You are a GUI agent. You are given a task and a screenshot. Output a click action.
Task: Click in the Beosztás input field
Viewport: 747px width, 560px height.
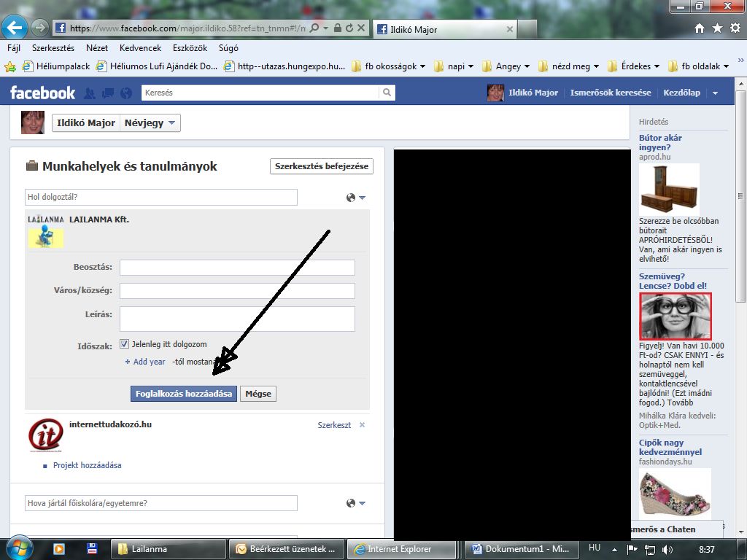coord(237,268)
